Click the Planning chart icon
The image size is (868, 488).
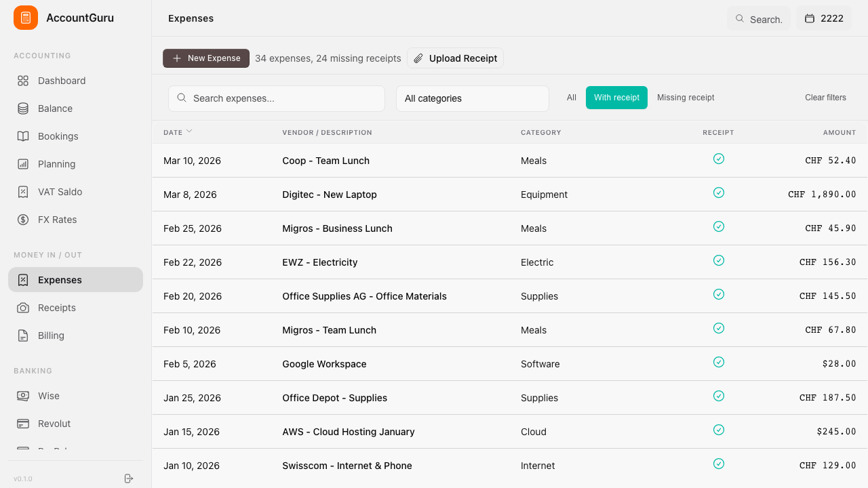click(23, 164)
